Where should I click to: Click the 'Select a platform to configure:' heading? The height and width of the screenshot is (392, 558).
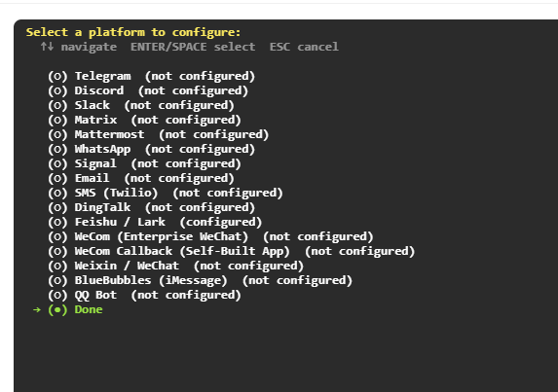click(x=133, y=32)
